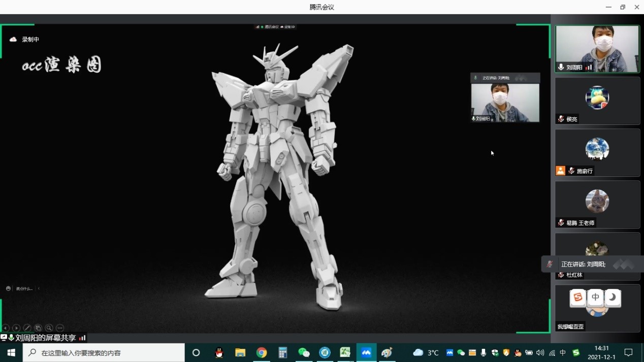Screen dimensions: 644x362
Task: Click the 易腾 王老师 participant tile
Action: click(x=597, y=204)
